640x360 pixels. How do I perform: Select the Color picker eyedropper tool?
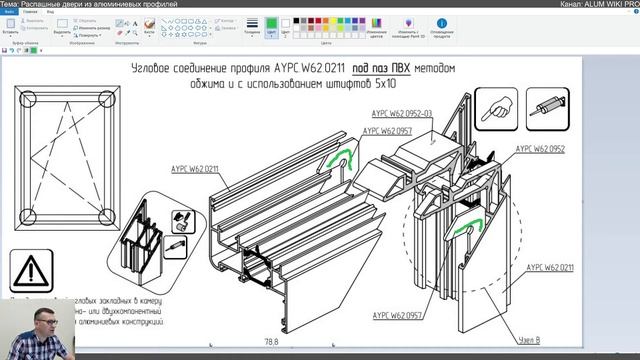[x=127, y=33]
